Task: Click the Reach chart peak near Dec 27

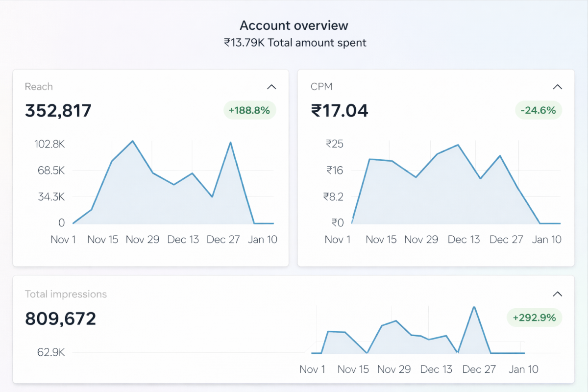Action: pos(230,143)
